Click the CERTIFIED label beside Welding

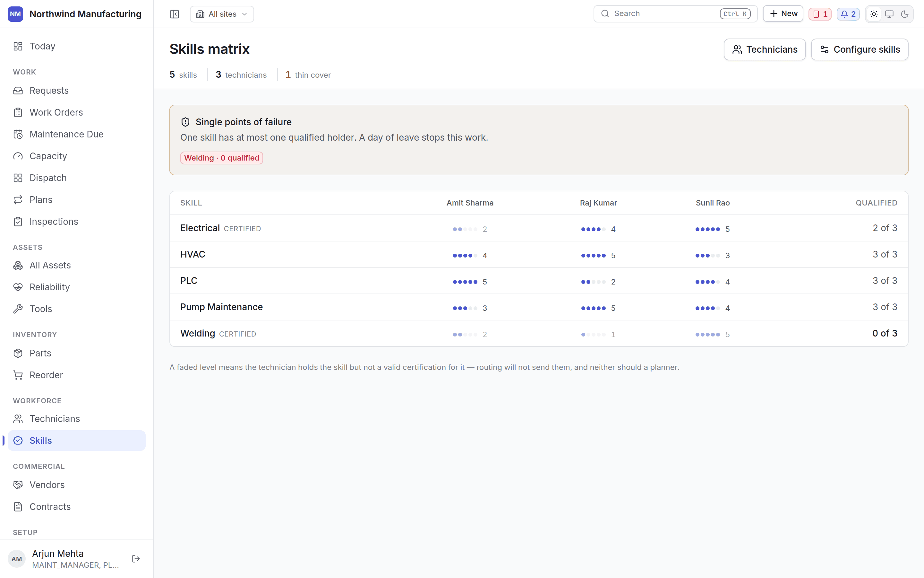pyautogui.click(x=237, y=334)
